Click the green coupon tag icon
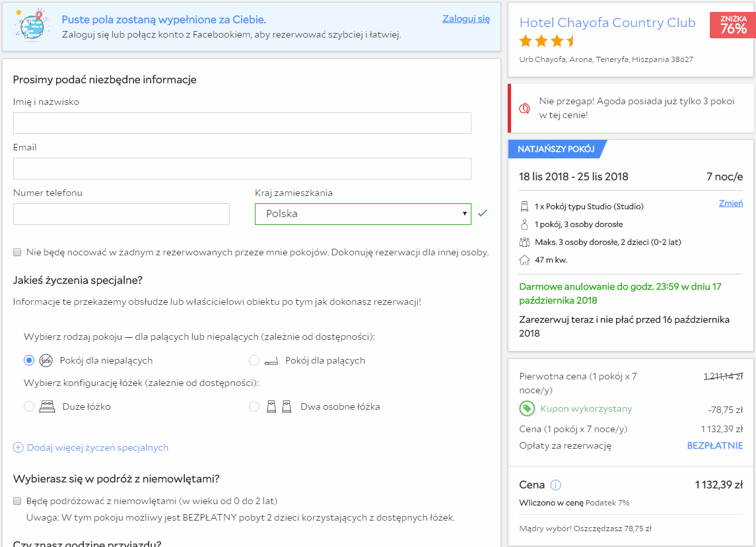Image resolution: width=756 pixels, height=547 pixels. [x=527, y=408]
